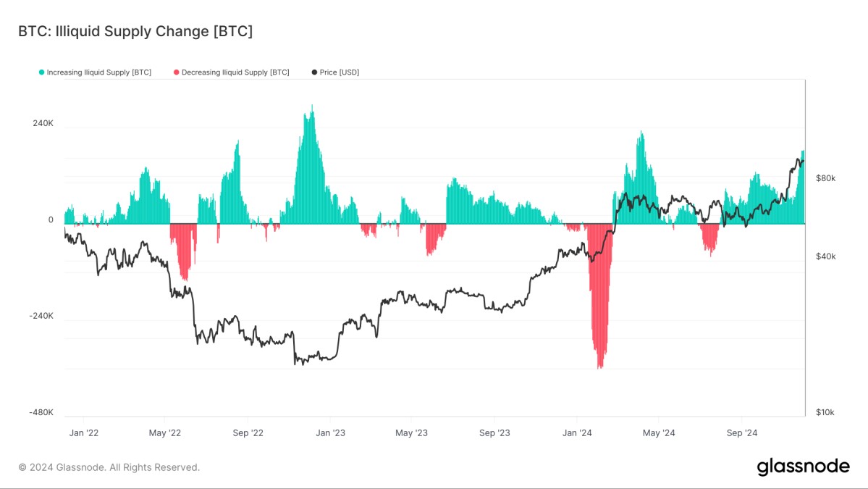Click the 240K left axis label
This screenshot has height=489, width=868.
(x=43, y=123)
